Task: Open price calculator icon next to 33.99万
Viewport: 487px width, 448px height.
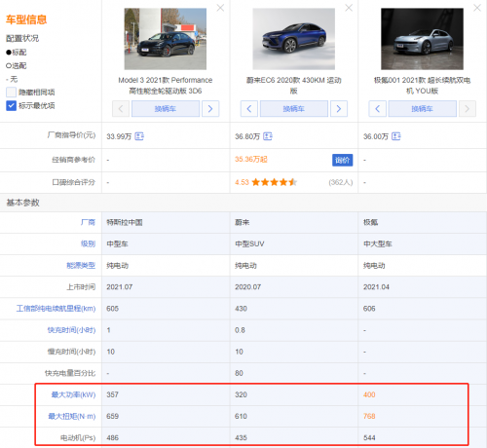Action: [x=139, y=136]
